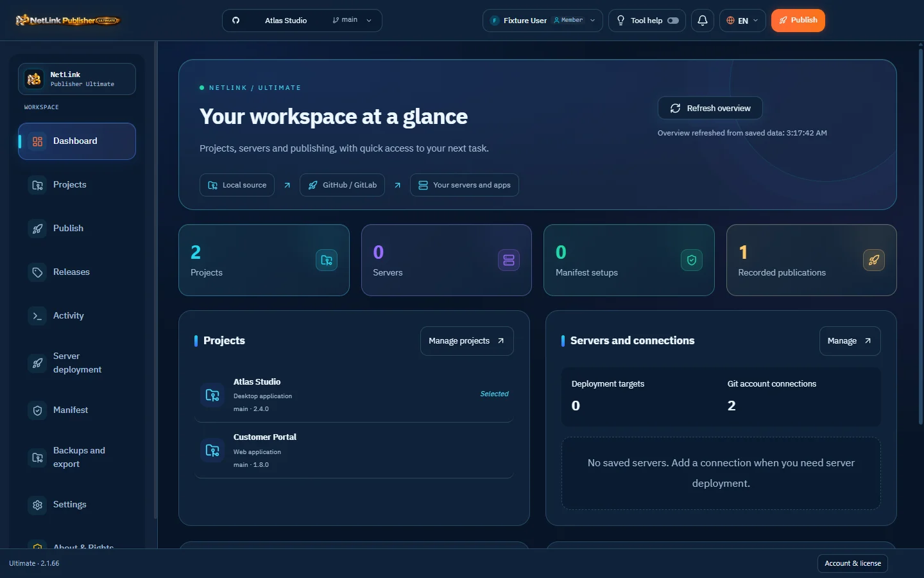Go to Dashboard in the sidebar
This screenshot has width=924, height=578.
tap(77, 141)
